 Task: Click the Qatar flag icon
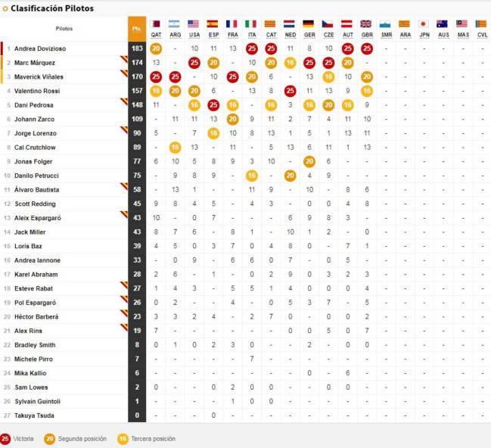pos(156,24)
